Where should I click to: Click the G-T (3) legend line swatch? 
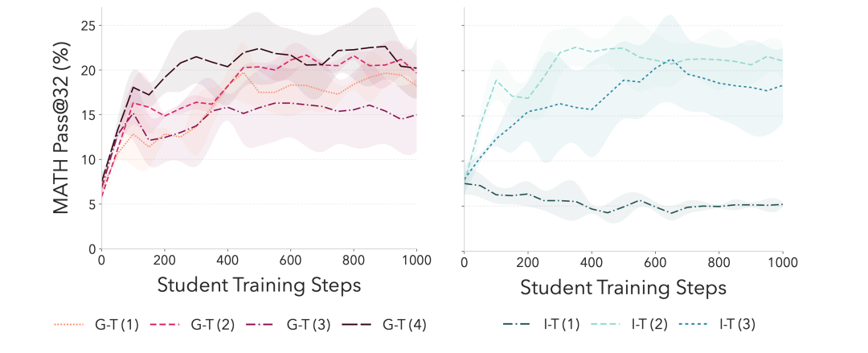(x=261, y=325)
